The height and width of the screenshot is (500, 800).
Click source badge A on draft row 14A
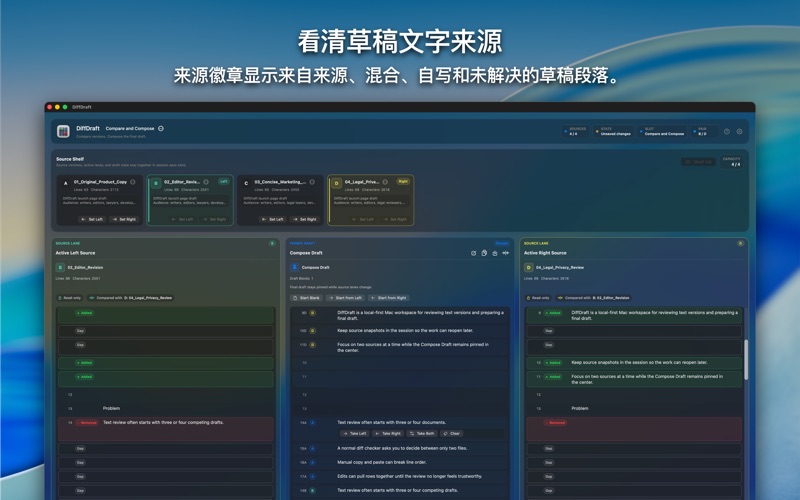(313, 423)
